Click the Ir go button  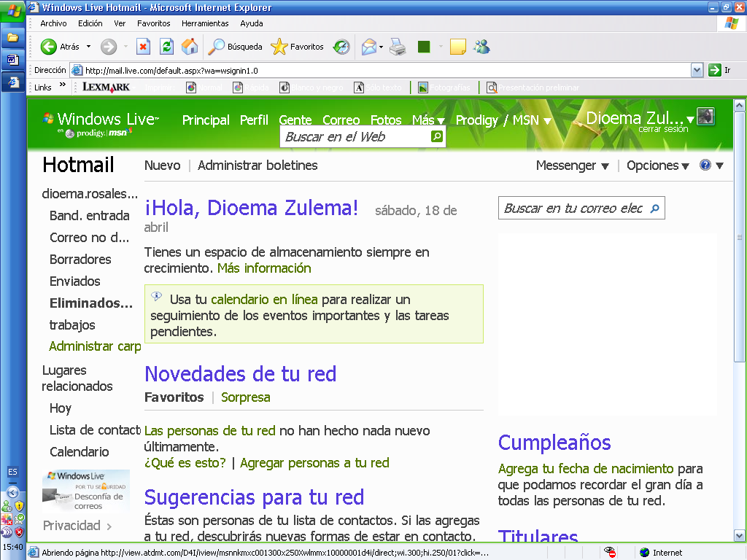click(719, 71)
